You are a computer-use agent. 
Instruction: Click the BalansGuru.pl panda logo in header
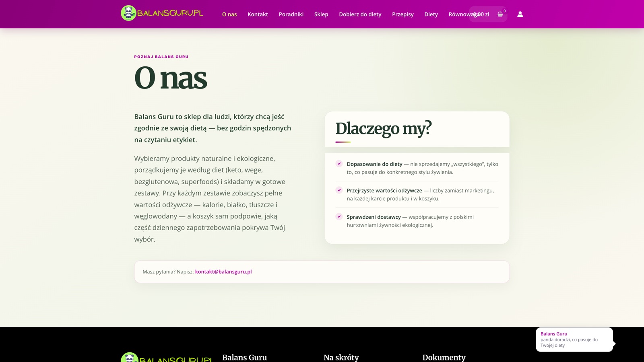pyautogui.click(x=162, y=13)
